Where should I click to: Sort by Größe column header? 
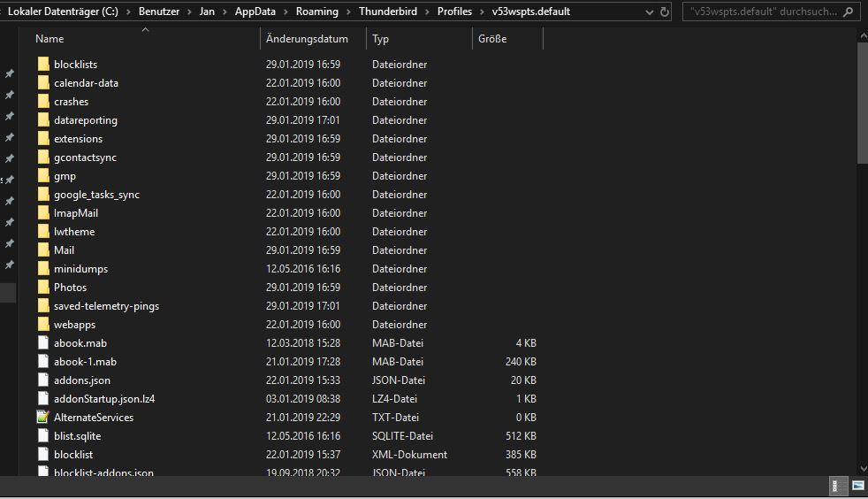pos(492,39)
